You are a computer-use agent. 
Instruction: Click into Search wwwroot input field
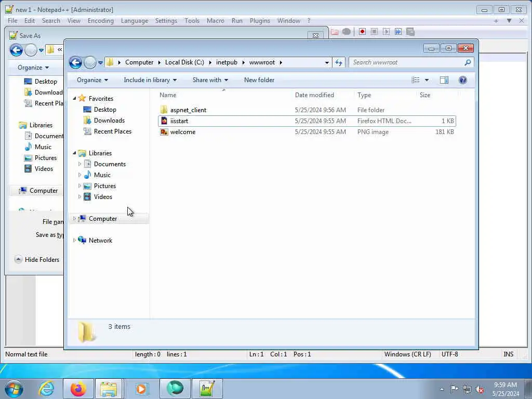click(407, 62)
